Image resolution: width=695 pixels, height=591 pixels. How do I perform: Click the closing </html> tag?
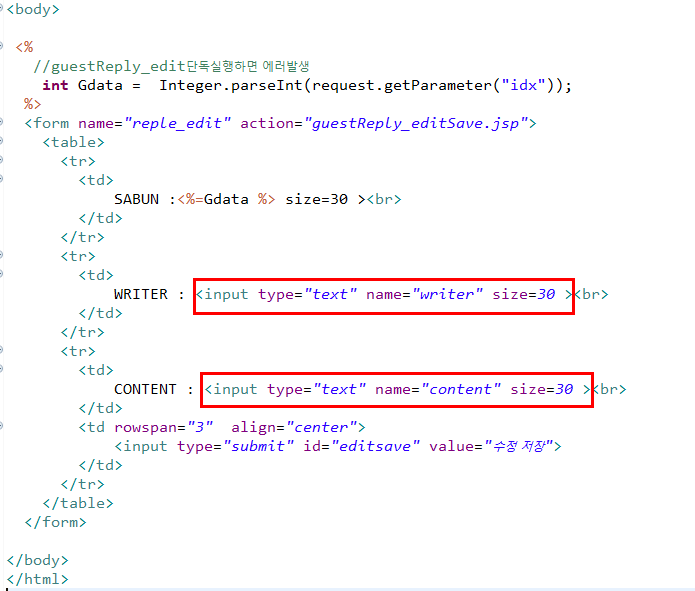click(x=38, y=579)
